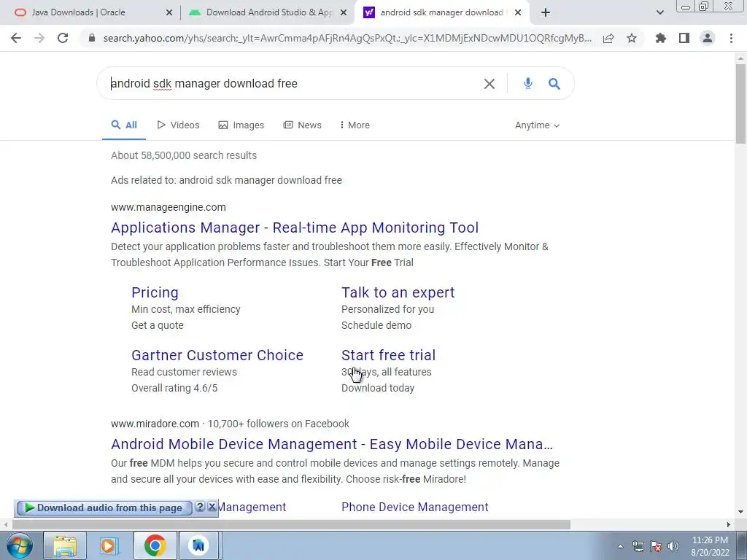Click the browser forward arrow
Viewport: 747px width, 560px height.
pos(39,38)
